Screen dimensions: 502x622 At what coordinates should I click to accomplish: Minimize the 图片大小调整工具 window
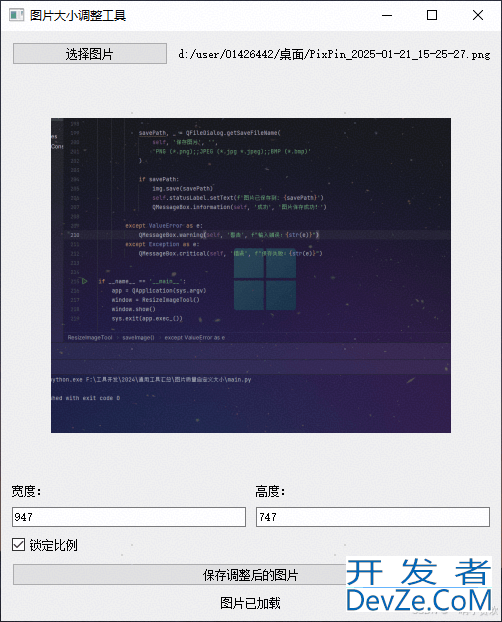click(x=387, y=15)
